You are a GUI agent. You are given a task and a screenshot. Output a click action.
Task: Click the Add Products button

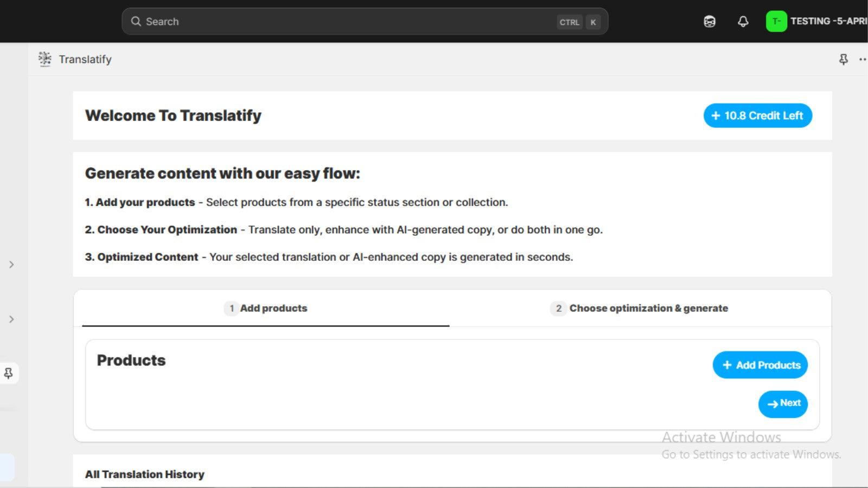(760, 365)
